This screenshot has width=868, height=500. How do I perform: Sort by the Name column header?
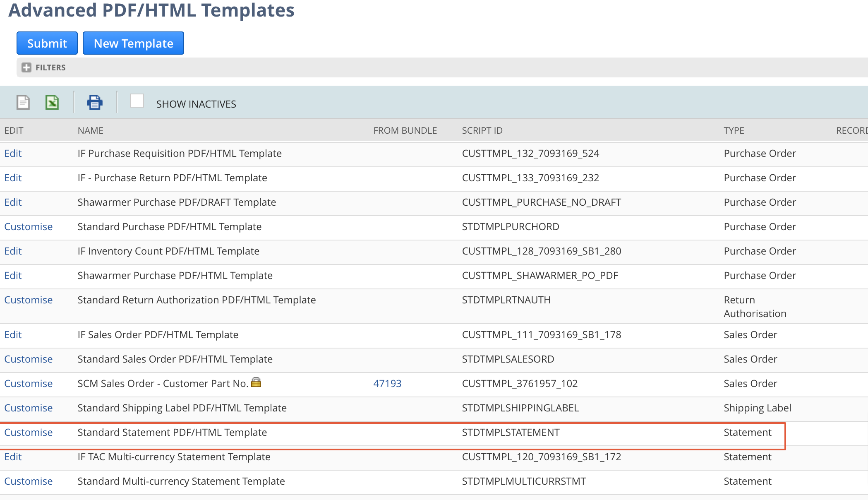coord(90,131)
